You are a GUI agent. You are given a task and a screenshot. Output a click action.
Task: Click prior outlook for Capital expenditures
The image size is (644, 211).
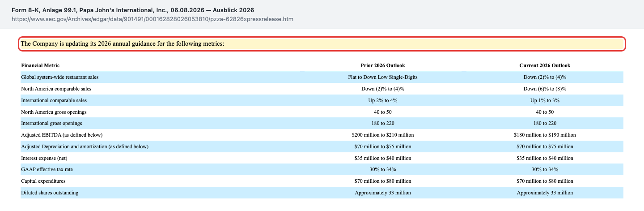[383, 181]
